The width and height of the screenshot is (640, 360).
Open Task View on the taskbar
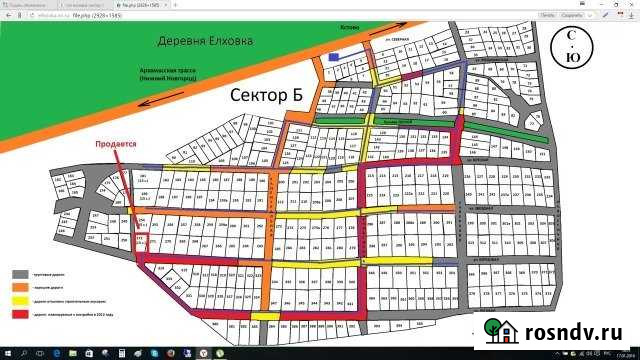pos(40,353)
